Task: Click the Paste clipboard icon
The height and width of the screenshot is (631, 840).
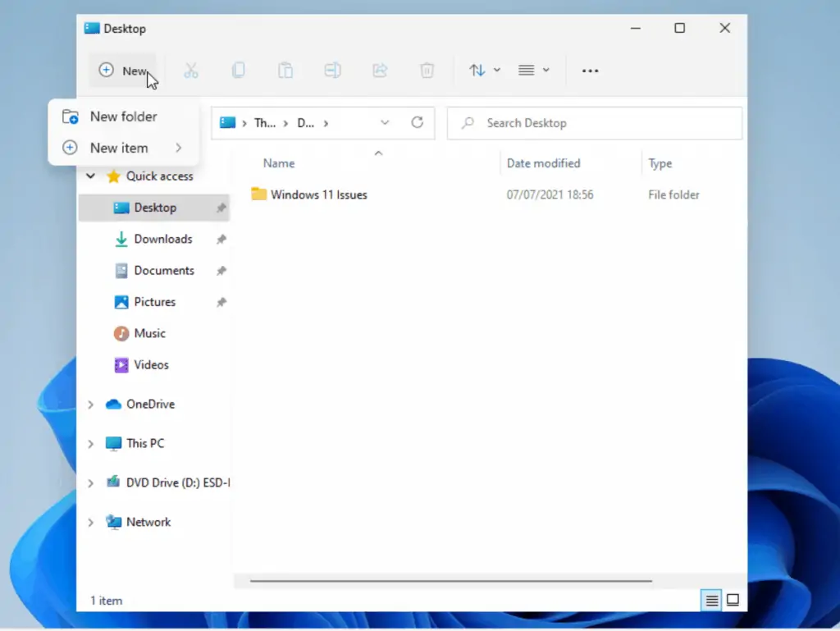Action: 285,71
